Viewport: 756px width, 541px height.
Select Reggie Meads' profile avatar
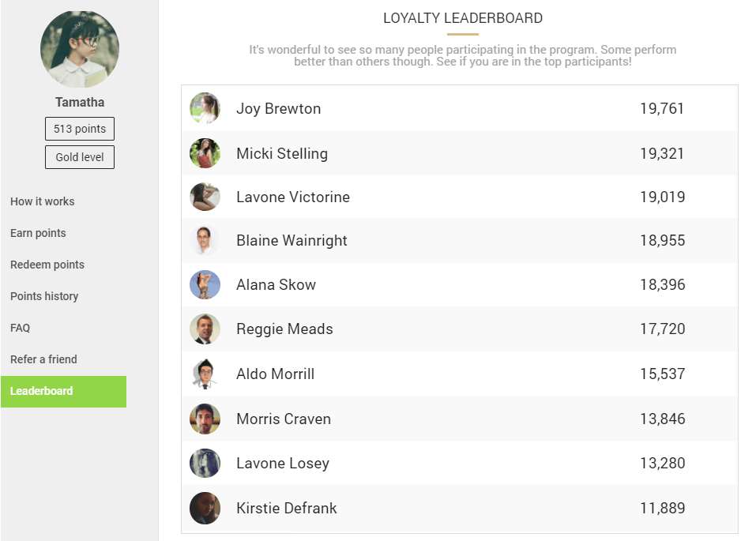click(x=205, y=329)
